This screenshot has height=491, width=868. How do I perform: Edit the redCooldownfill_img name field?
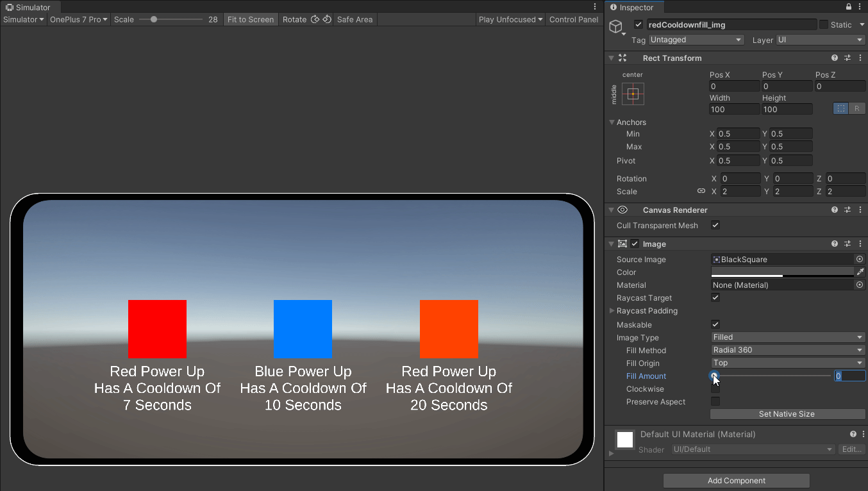coord(731,24)
